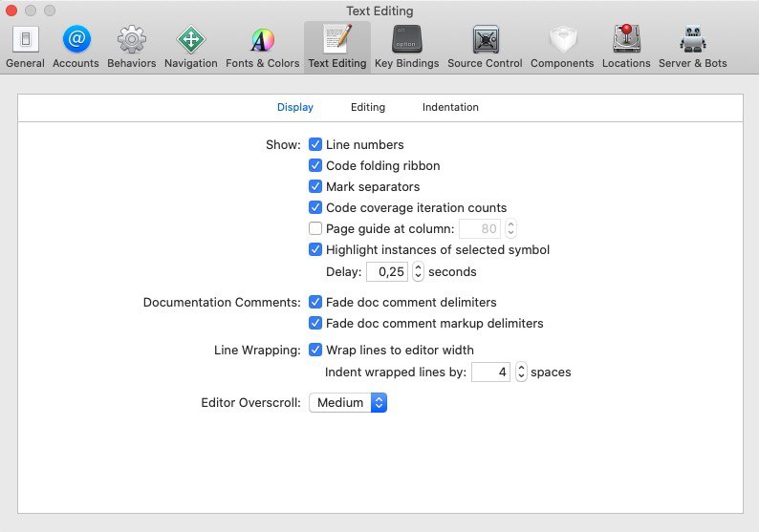Click the indent wrapped lines stepper

click(x=521, y=372)
